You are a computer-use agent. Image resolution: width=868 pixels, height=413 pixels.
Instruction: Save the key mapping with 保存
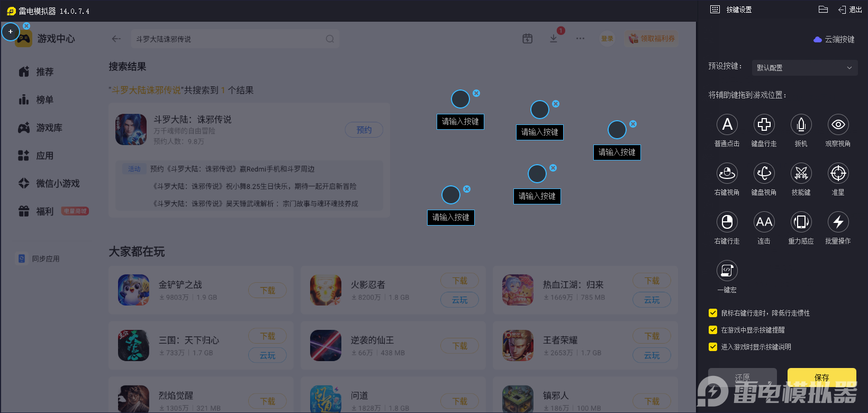[x=822, y=378]
